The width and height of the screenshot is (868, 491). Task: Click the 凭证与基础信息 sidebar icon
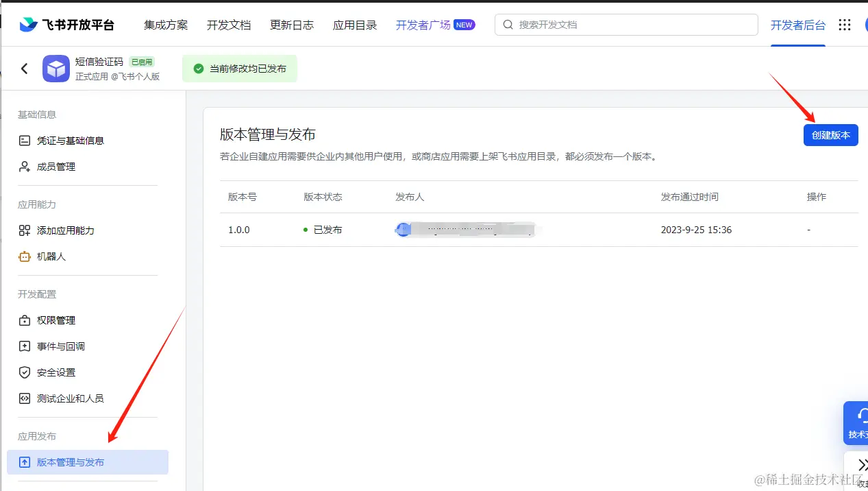[25, 141]
